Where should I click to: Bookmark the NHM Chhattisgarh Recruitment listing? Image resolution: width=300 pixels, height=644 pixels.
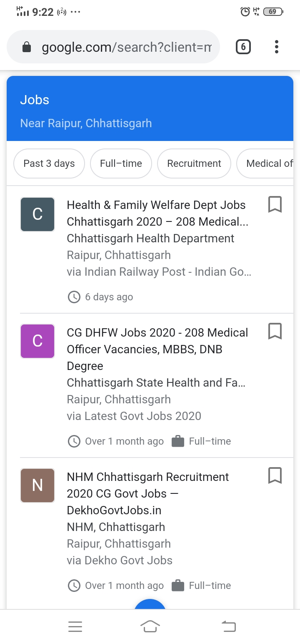275,475
